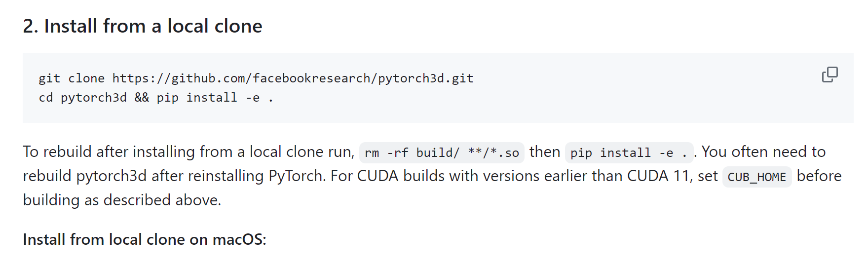Screen dimensions: 868x265
Task: Copy the code block to clipboard
Action: coord(830,75)
